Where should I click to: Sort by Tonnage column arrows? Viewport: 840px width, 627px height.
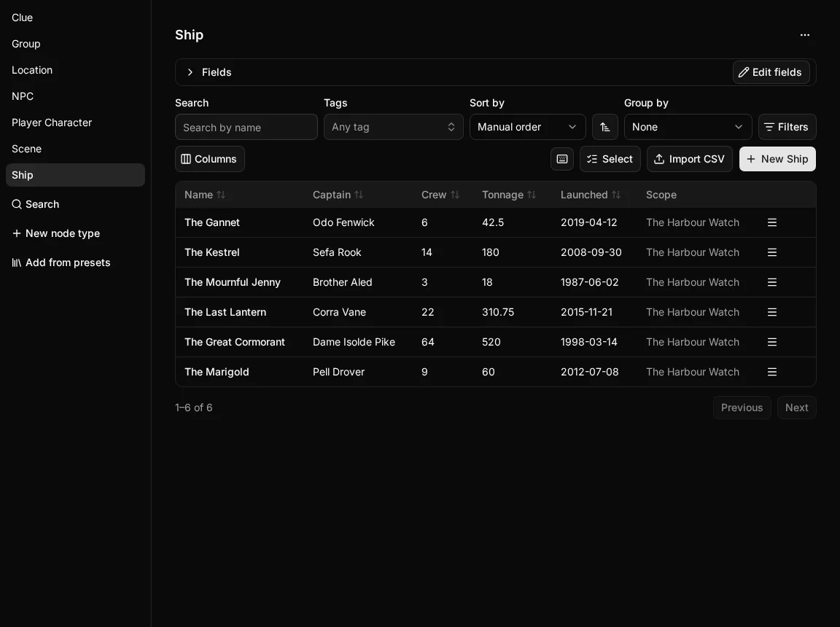(532, 195)
